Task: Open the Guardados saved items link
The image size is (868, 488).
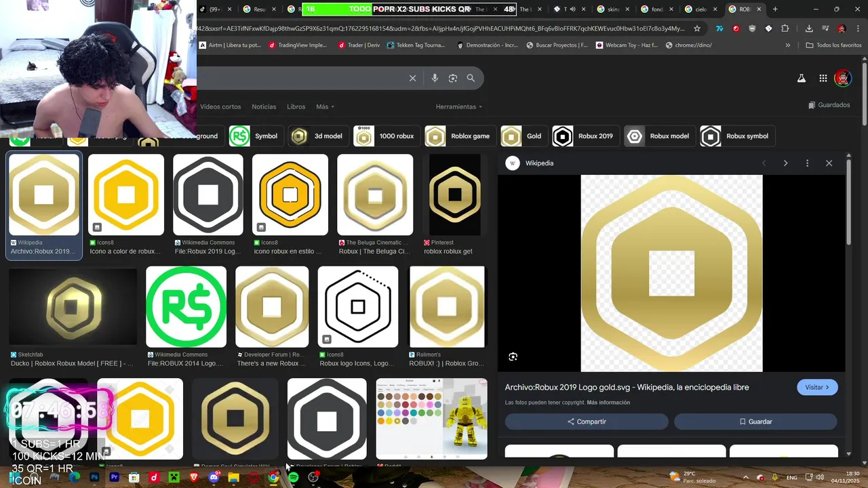Action: click(x=829, y=105)
